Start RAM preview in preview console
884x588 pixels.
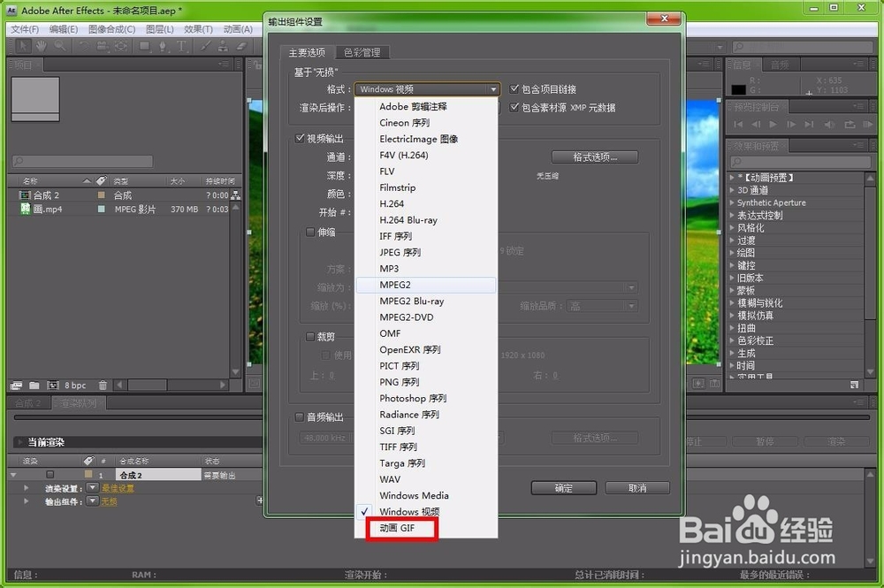tap(868, 124)
